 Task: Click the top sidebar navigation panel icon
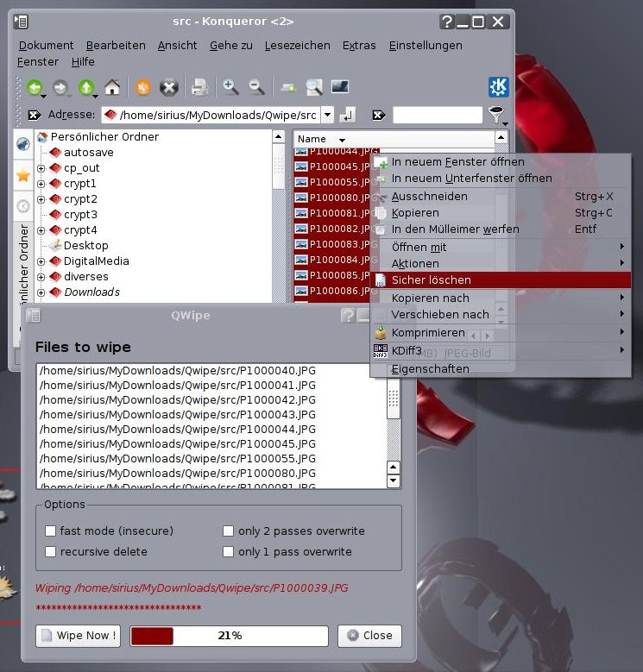23,144
